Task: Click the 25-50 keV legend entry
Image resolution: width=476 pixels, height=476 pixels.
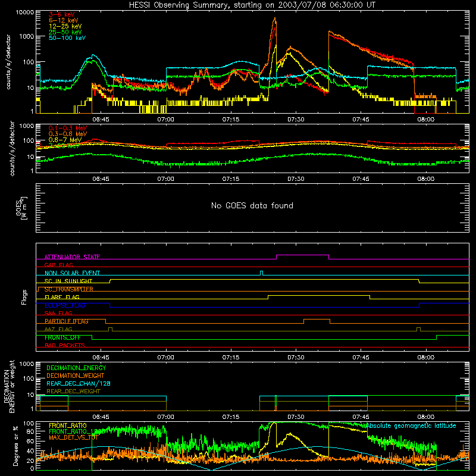Action: point(65,32)
